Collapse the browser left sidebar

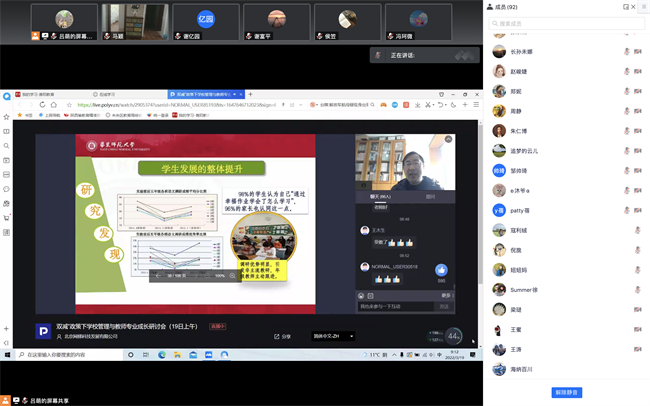click(x=6, y=343)
